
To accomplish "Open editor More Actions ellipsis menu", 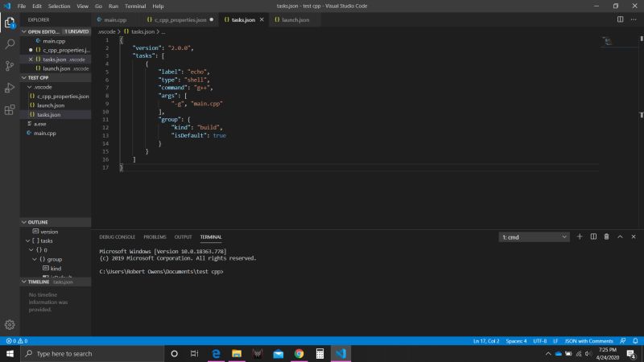I will pos(634,19).
